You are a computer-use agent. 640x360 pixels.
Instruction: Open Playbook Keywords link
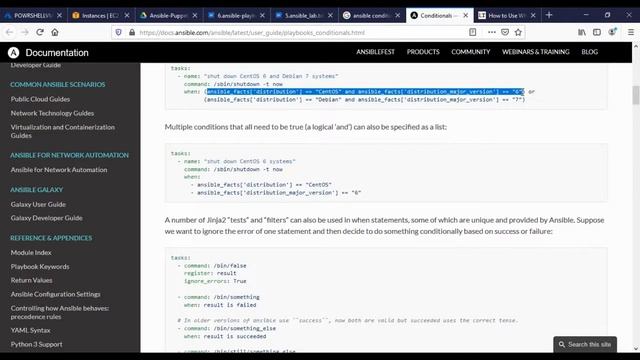pyautogui.click(x=40, y=267)
